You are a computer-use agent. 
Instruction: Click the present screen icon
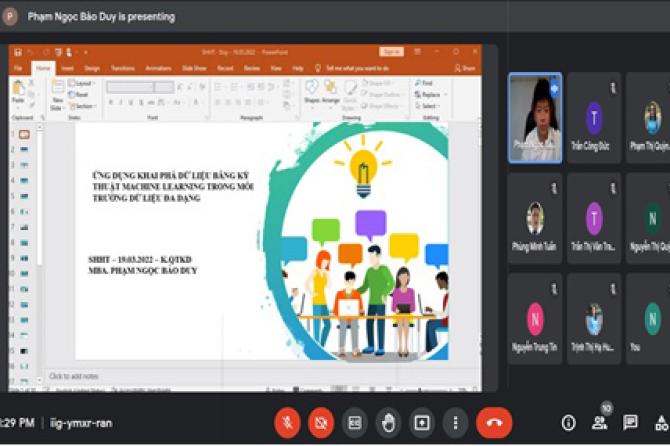click(422, 422)
